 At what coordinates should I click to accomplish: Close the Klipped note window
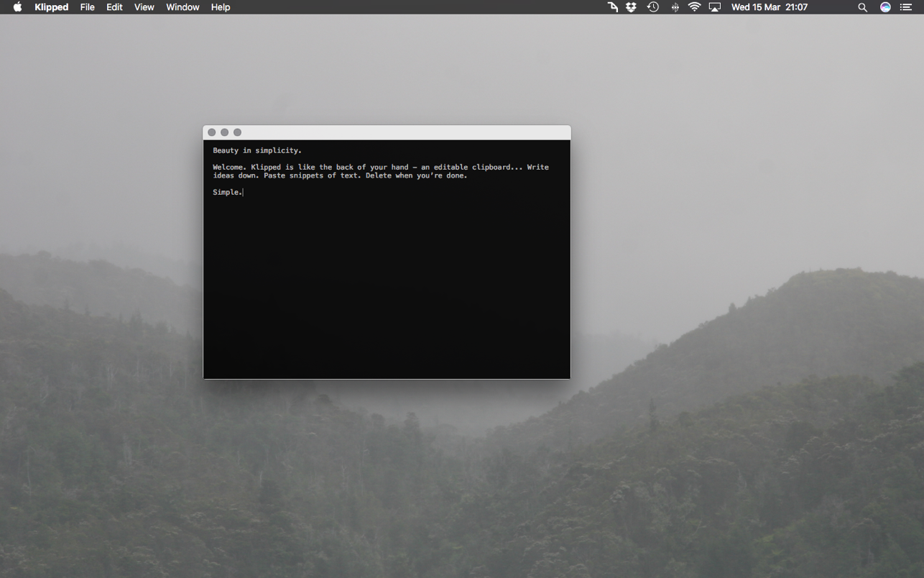coord(211,132)
